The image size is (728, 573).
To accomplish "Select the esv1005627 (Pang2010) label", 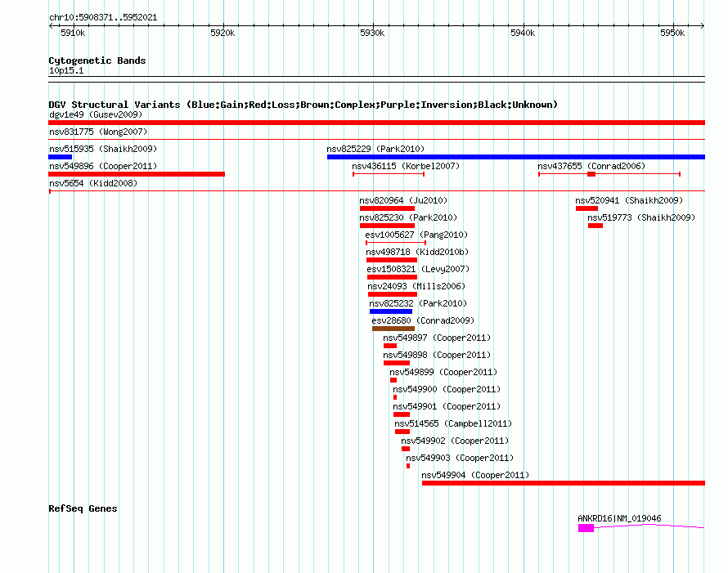I will pos(416,235).
